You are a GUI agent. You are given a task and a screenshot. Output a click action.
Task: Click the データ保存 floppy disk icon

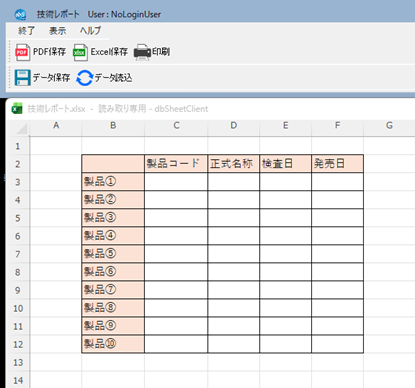click(22, 78)
